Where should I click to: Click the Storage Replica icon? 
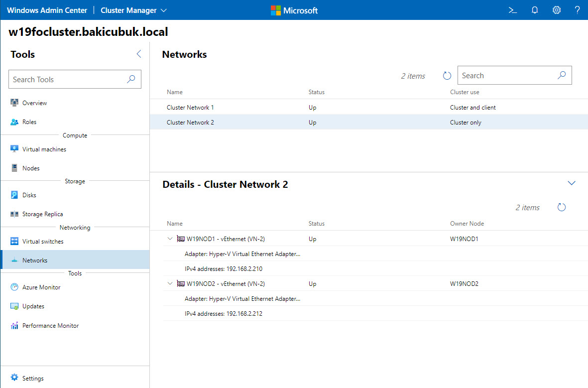pyautogui.click(x=14, y=214)
